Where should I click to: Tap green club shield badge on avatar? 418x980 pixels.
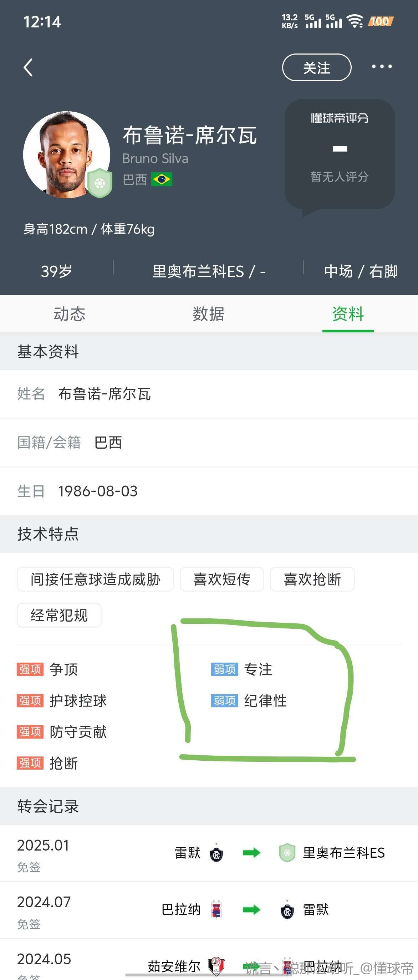click(100, 183)
